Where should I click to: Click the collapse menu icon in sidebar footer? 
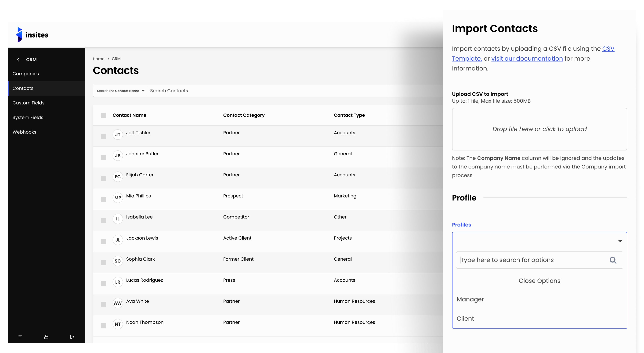click(x=20, y=337)
